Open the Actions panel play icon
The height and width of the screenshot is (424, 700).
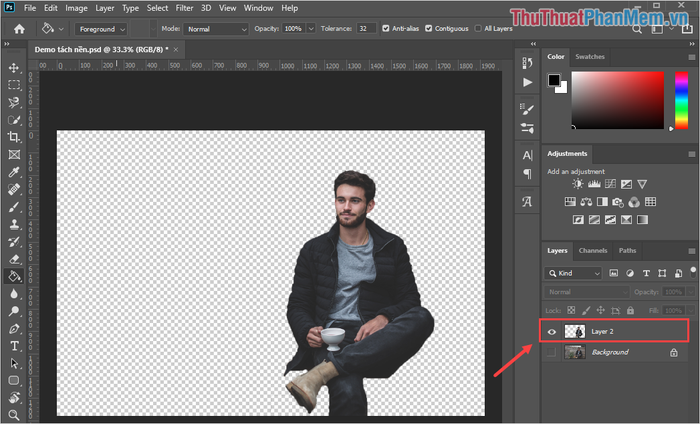(527, 83)
